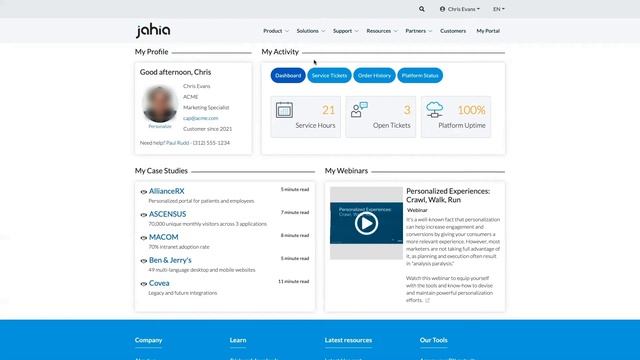640x360 pixels.
Task: Click the eye icon beside MACOM
Action: coord(144,238)
